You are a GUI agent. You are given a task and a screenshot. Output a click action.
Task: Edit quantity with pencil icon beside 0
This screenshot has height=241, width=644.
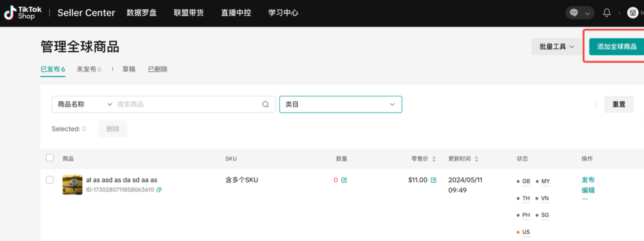[344, 180]
